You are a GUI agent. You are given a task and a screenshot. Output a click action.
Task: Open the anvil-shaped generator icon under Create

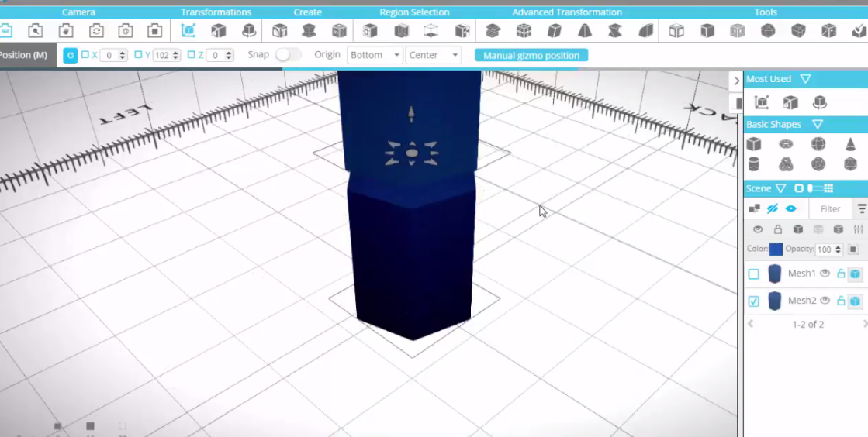[x=309, y=30]
